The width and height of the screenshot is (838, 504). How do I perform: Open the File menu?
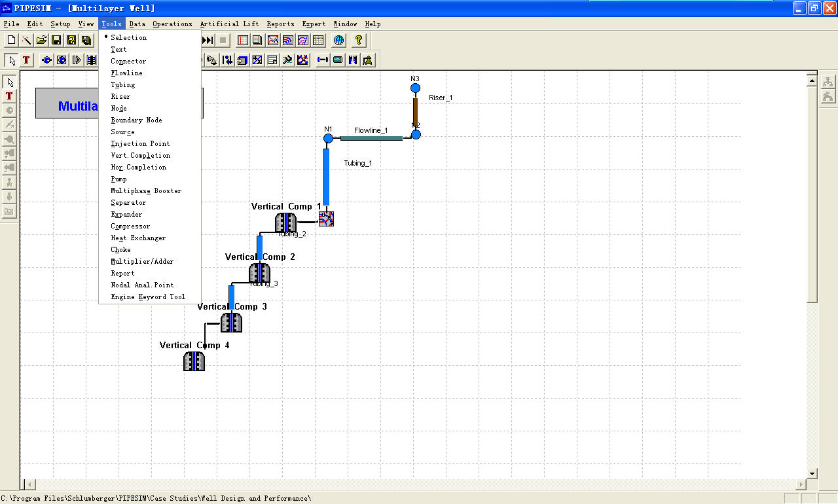coord(12,24)
